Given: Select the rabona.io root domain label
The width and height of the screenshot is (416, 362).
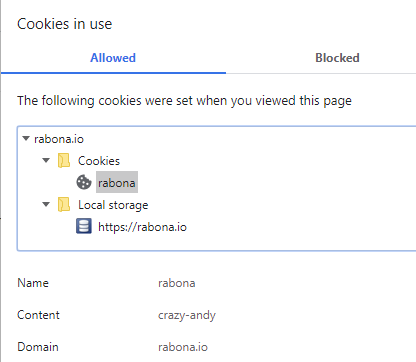Looking at the screenshot, I should coord(59,139).
